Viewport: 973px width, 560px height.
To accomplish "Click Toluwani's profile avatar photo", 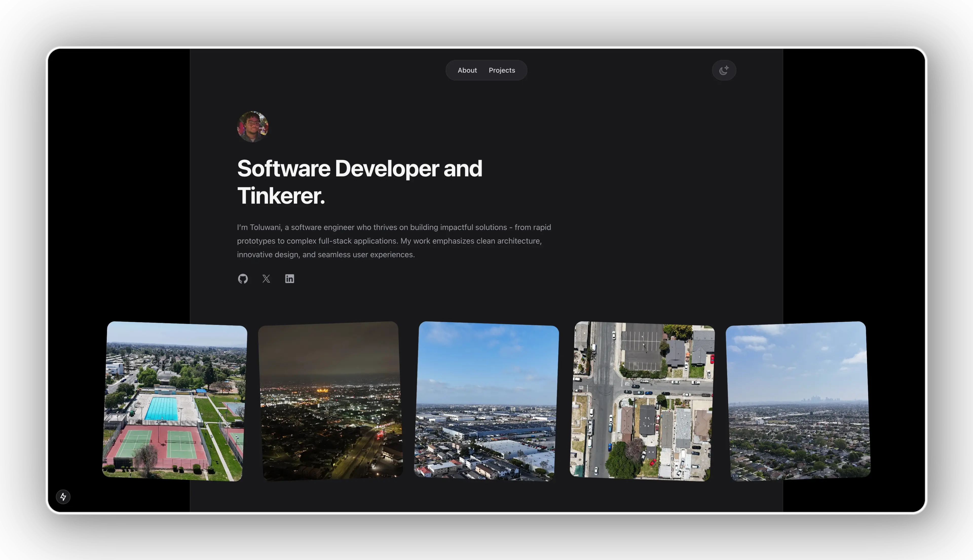I will (x=252, y=127).
